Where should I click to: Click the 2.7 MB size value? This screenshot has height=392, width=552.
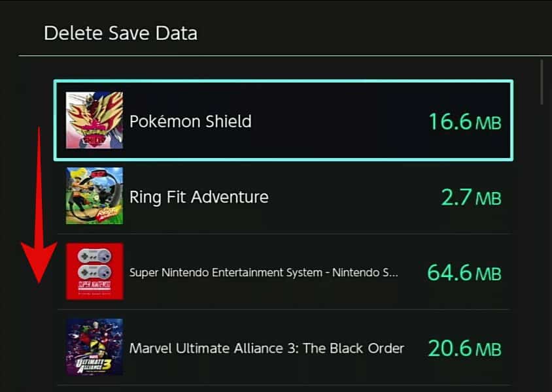point(471,197)
